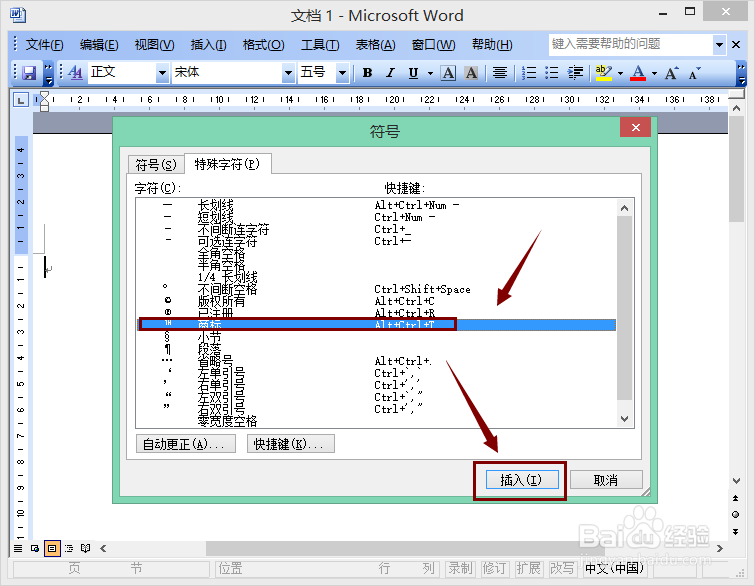Open 文件(F) menu

pyautogui.click(x=44, y=45)
